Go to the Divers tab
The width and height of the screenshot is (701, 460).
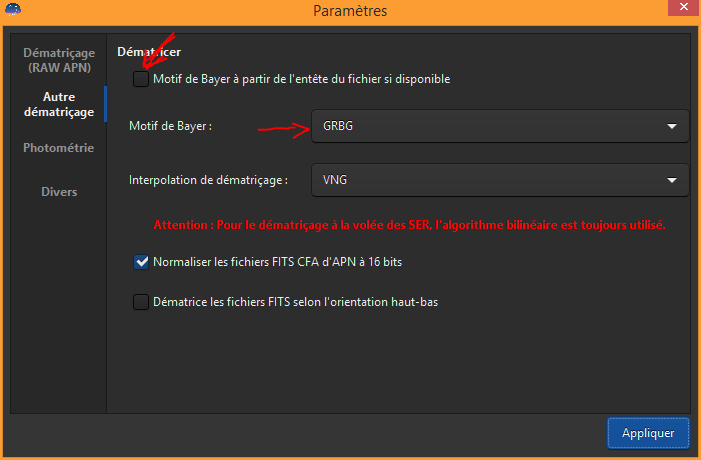tap(59, 192)
